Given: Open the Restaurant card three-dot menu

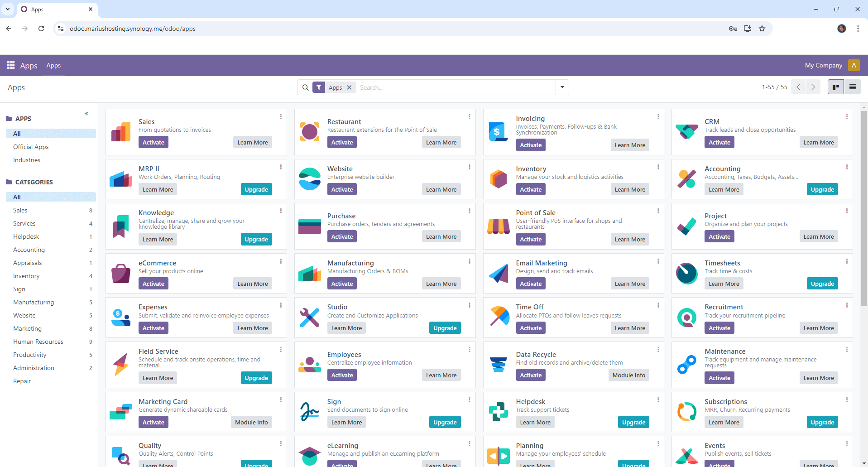Looking at the screenshot, I should (x=470, y=117).
